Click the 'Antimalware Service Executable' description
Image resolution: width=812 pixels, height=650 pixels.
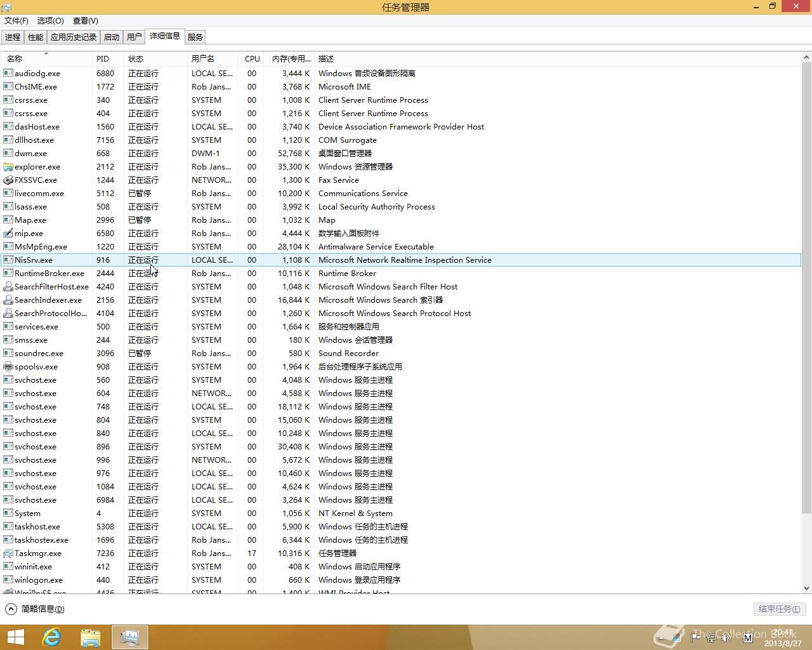pyautogui.click(x=376, y=246)
